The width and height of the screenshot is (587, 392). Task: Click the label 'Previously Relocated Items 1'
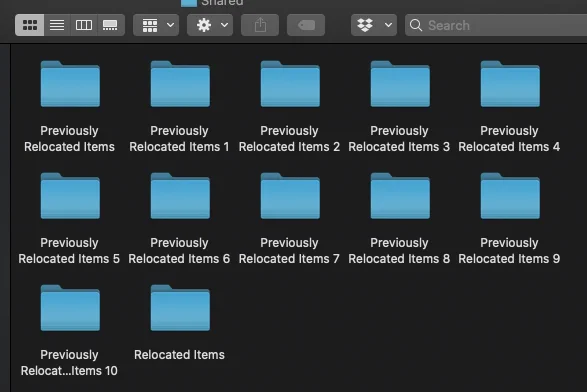point(179,139)
